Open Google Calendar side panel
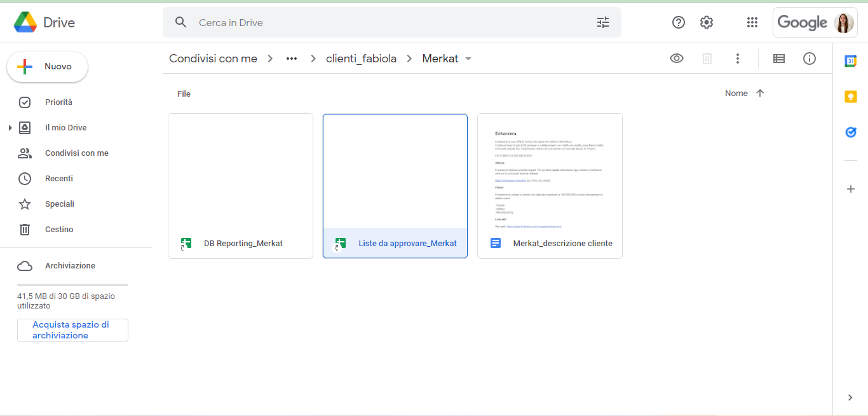Screen dimensions: 868x416 (851, 61)
